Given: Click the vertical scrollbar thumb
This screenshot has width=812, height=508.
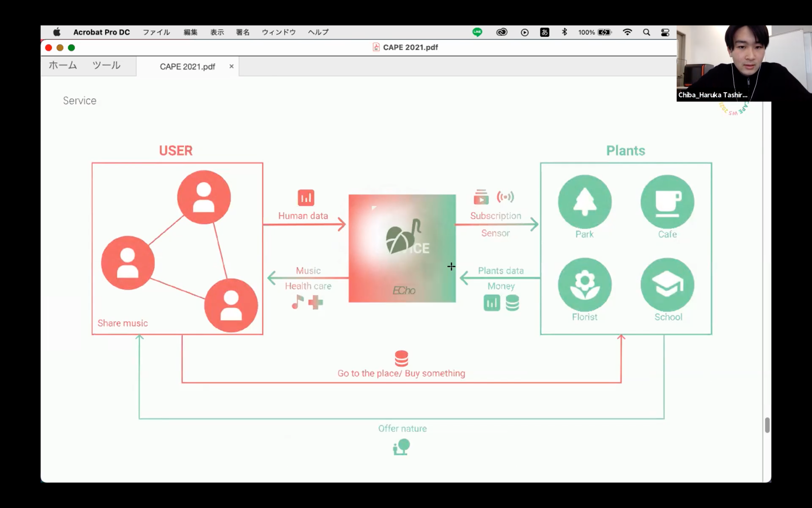Looking at the screenshot, I should [767, 425].
